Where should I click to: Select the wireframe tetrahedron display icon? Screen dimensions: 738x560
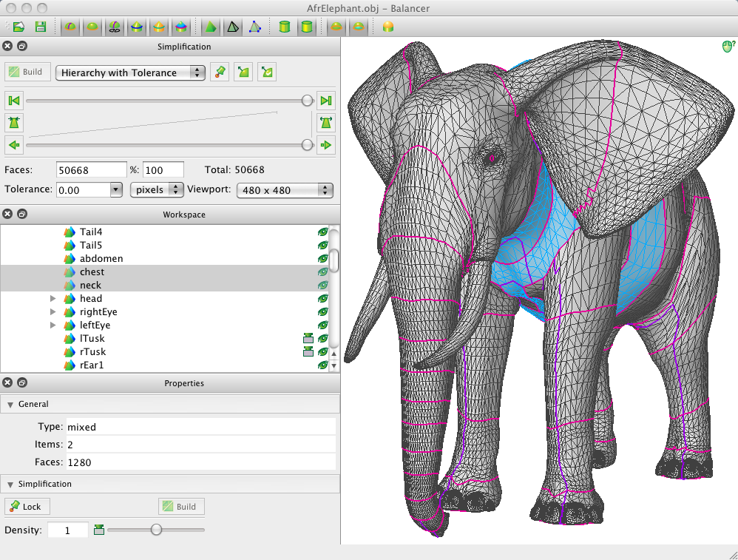(x=232, y=27)
